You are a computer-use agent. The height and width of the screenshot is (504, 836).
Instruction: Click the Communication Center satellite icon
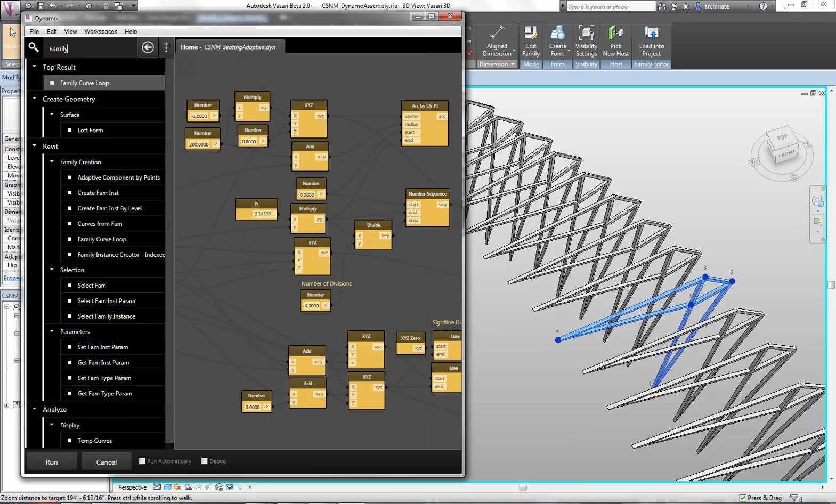click(674, 6)
